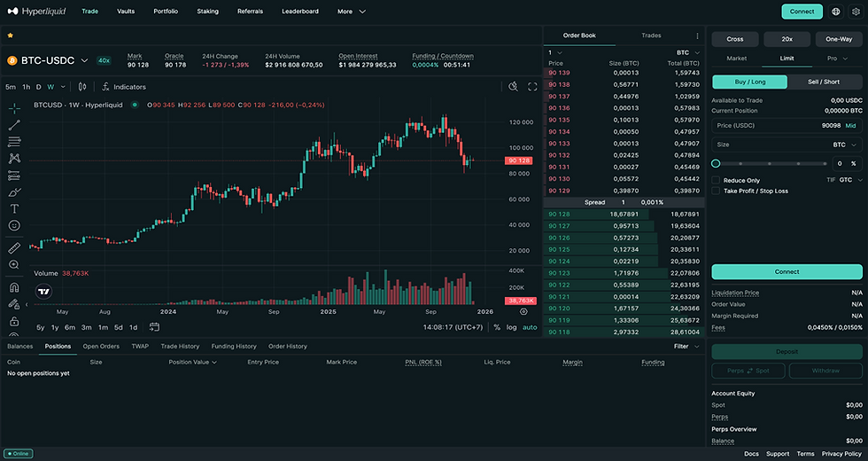Open positions Filter dropdown

click(686, 347)
